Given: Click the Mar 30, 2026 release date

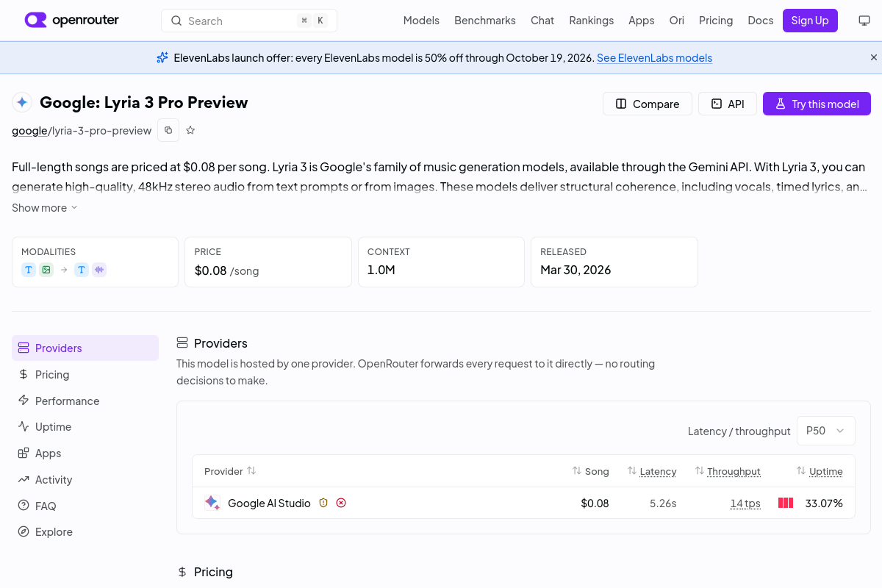Looking at the screenshot, I should 576,270.
